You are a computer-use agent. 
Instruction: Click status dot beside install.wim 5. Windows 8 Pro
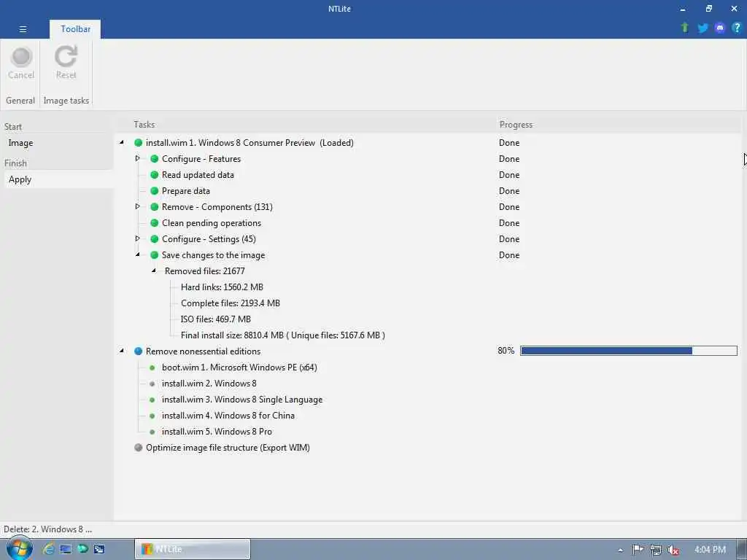pyautogui.click(x=152, y=432)
